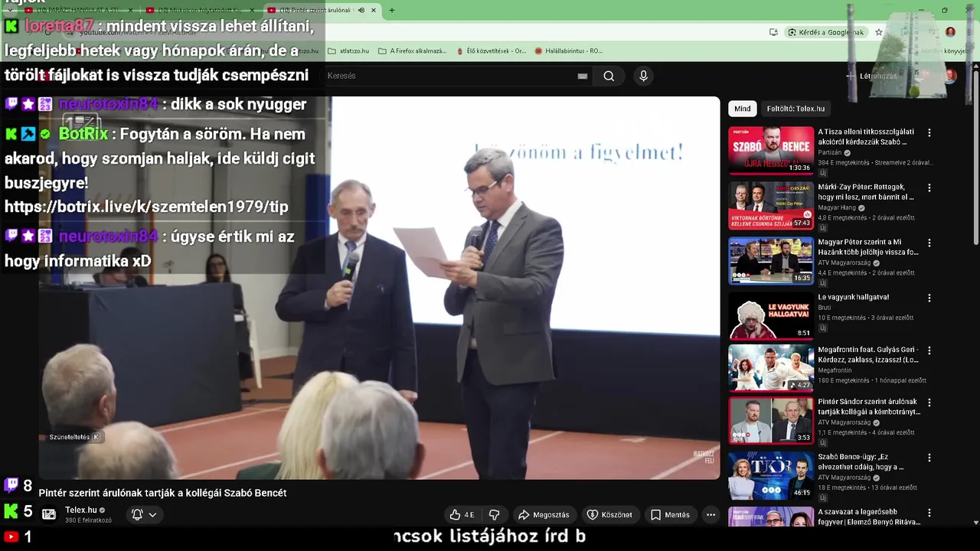Open A Firefox alkalmazá... bookmark folder
The width and height of the screenshot is (980, 551).
(413, 51)
